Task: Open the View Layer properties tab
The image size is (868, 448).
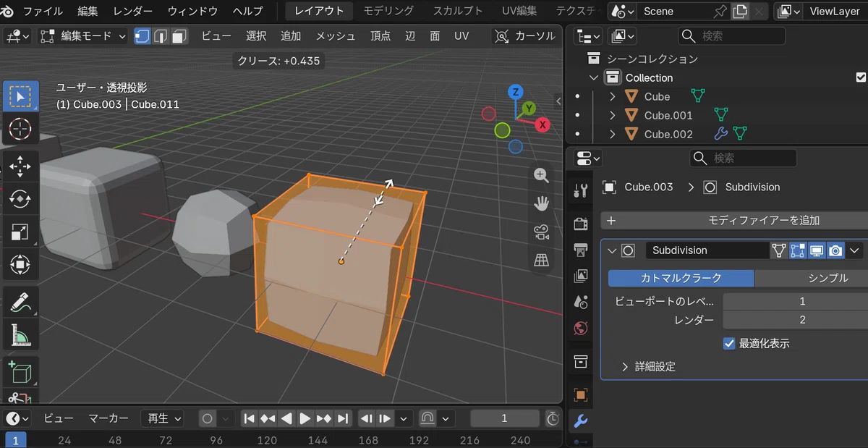Action: coord(580,276)
